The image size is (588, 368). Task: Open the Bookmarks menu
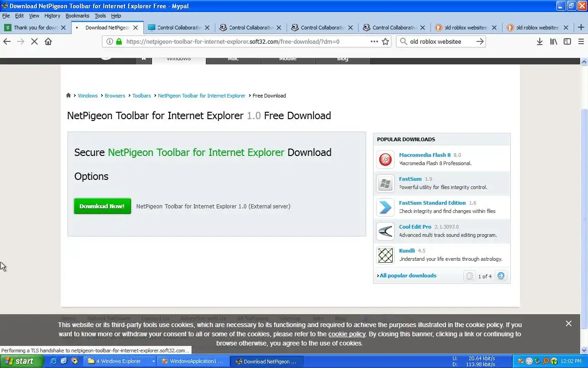click(x=77, y=16)
